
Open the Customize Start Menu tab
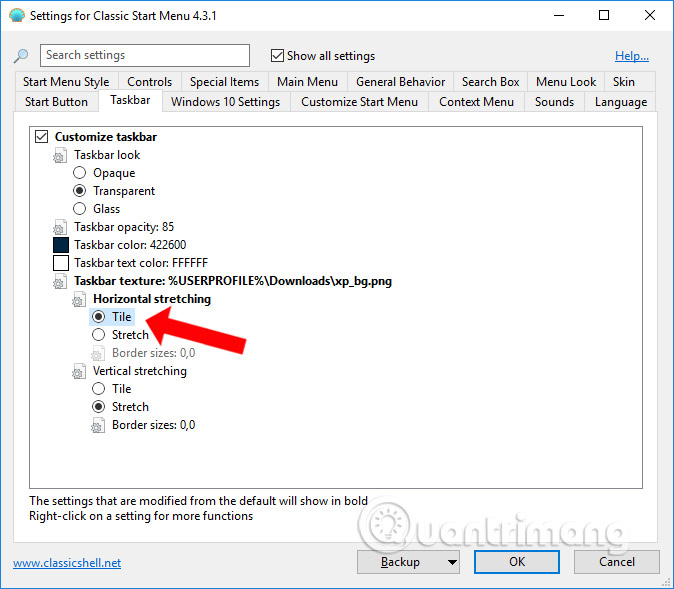pos(359,102)
